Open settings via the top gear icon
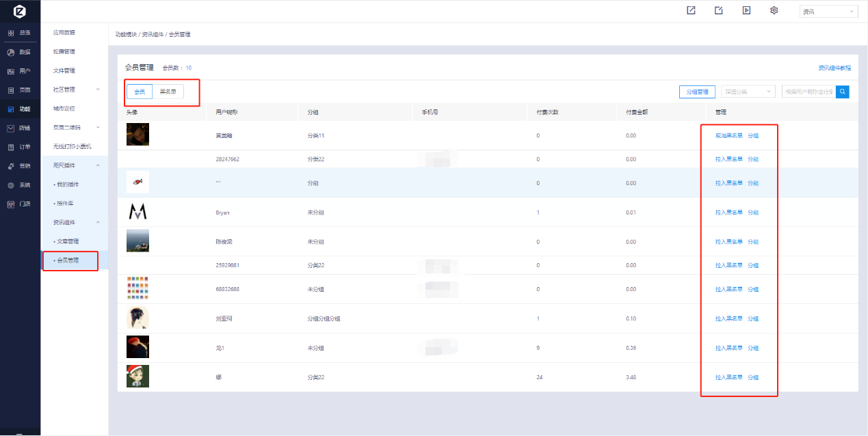 point(774,10)
